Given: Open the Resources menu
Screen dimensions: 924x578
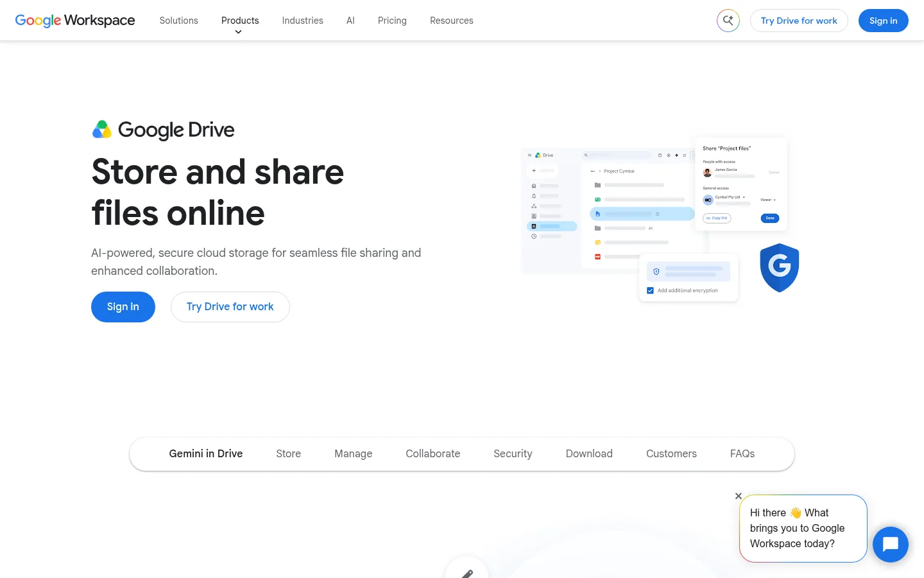Looking at the screenshot, I should point(452,21).
